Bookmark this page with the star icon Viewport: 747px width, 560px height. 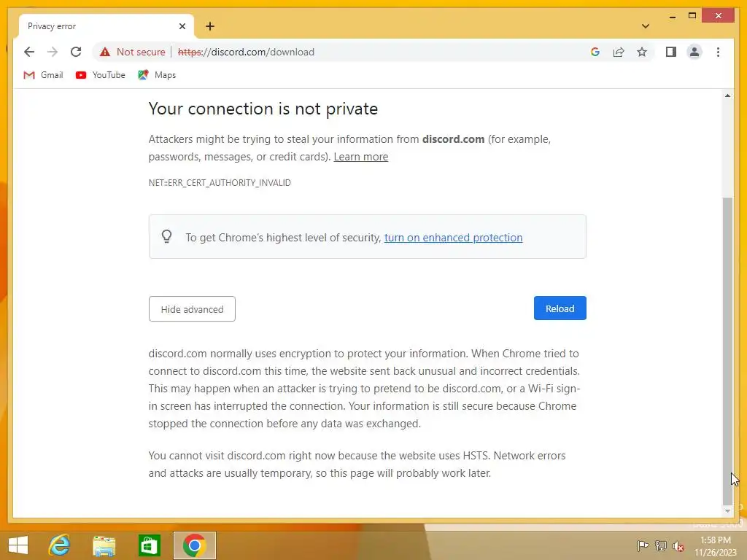[642, 52]
